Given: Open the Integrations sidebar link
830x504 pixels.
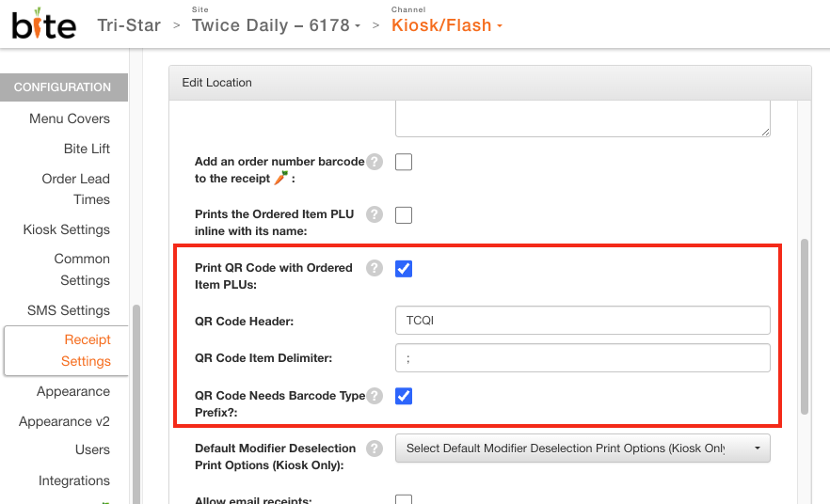Looking at the screenshot, I should [74, 480].
